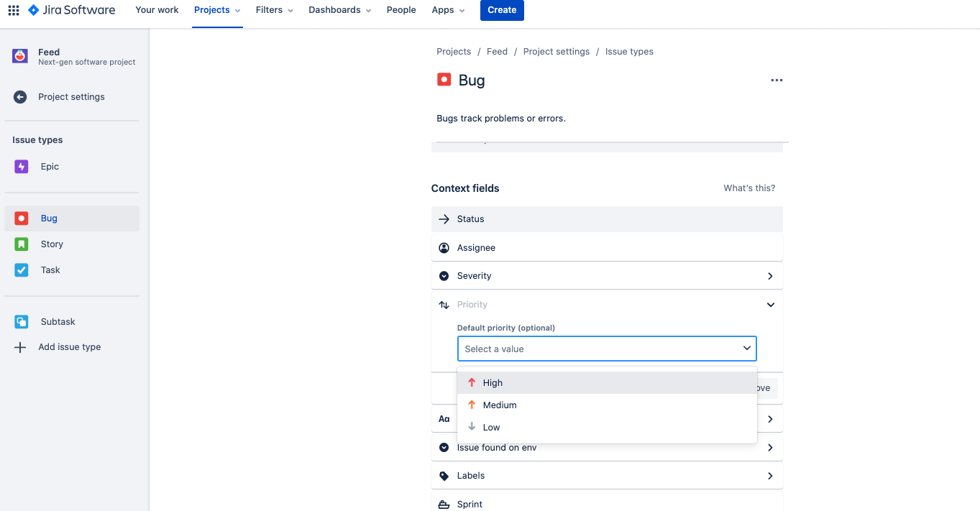Expand the Labels field chevron
The width and height of the screenshot is (980, 511).
click(x=770, y=476)
